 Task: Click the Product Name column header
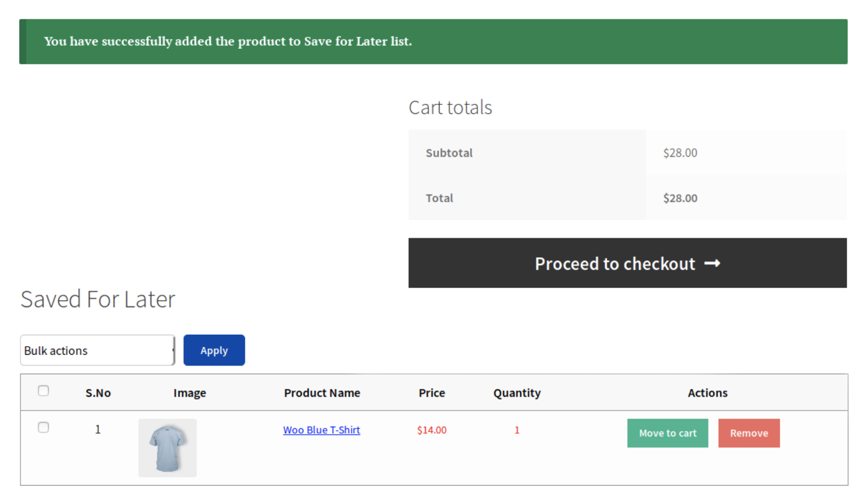pyautogui.click(x=322, y=393)
